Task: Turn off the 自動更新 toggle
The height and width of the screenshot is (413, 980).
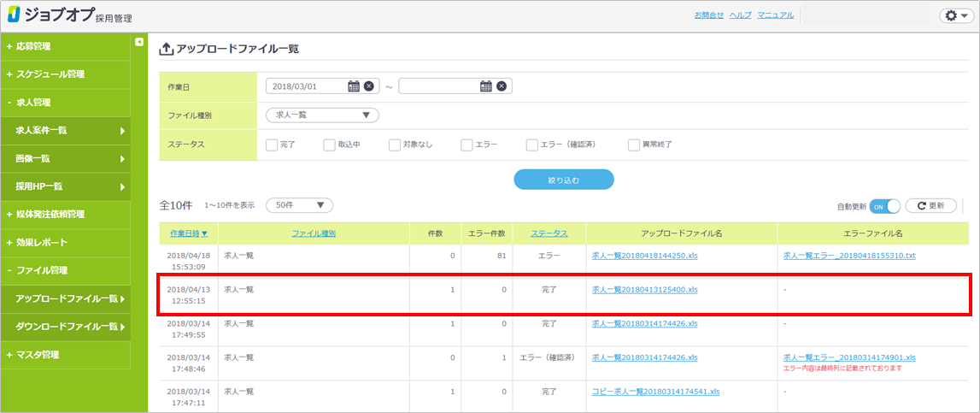Action: tap(885, 206)
